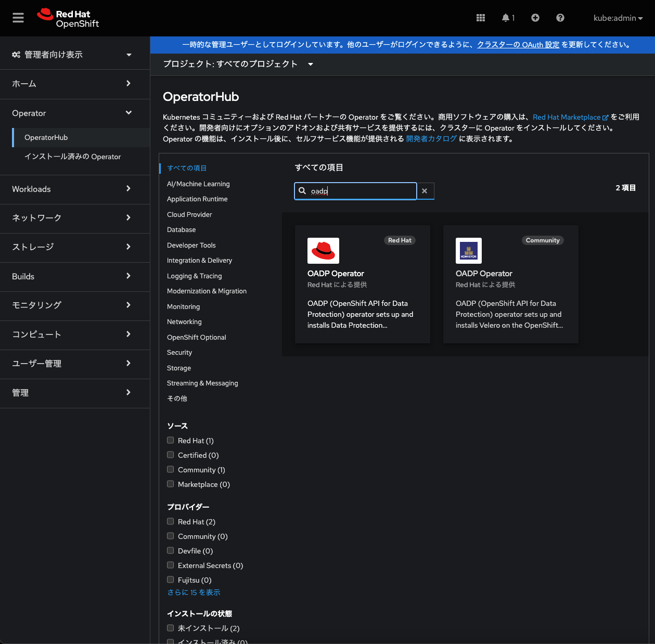Check the 未インストール (2) checkbox

pos(170,628)
